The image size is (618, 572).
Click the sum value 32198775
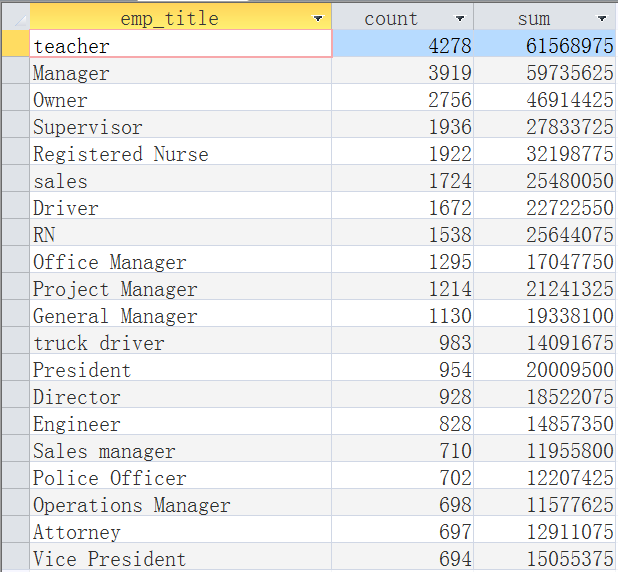[570, 154]
